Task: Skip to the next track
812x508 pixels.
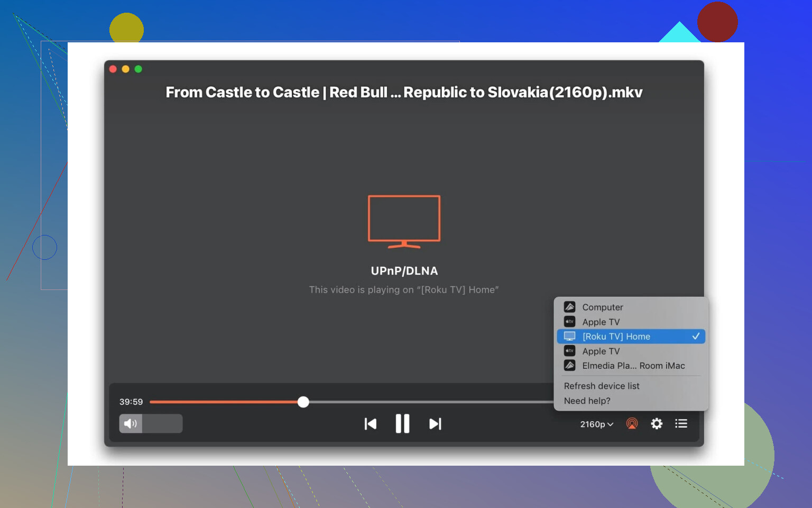Action: [x=435, y=424]
